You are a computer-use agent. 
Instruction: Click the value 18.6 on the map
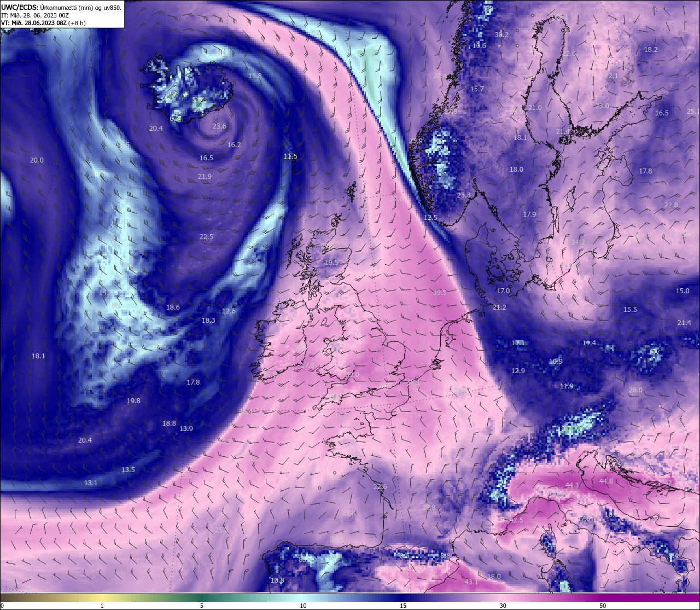pos(173,307)
